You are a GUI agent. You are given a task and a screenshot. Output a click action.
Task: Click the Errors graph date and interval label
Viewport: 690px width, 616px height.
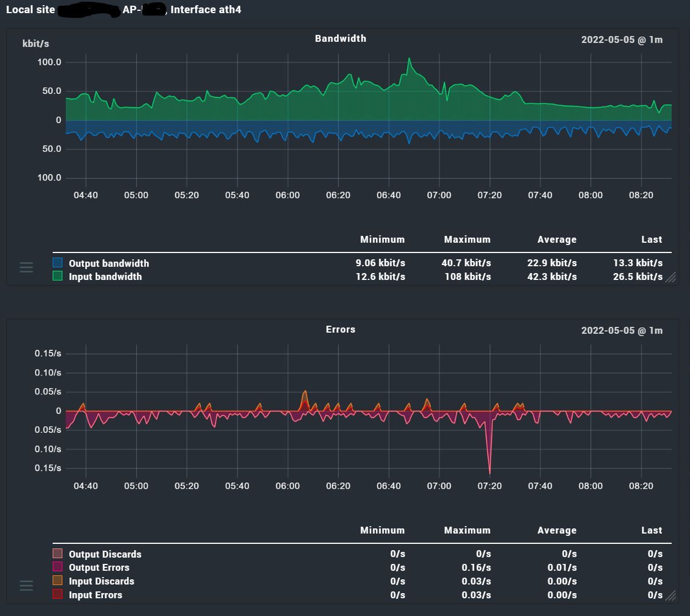click(x=622, y=330)
